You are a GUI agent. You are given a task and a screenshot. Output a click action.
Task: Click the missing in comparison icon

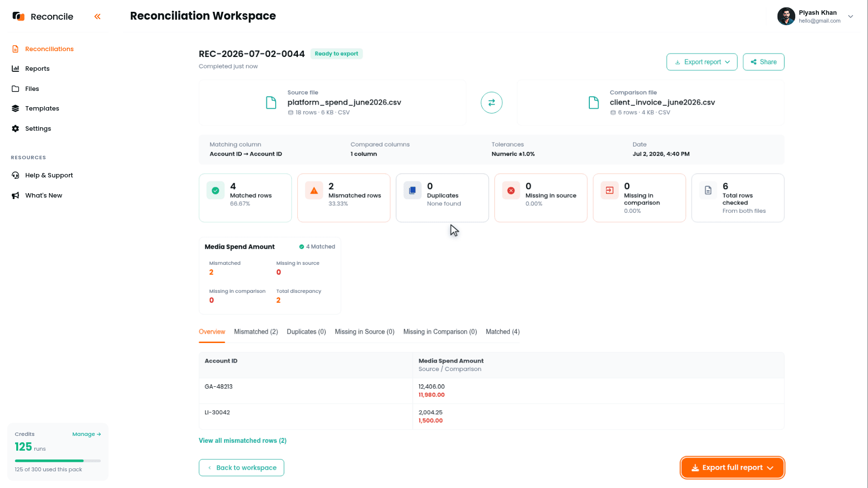click(x=609, y=191)
